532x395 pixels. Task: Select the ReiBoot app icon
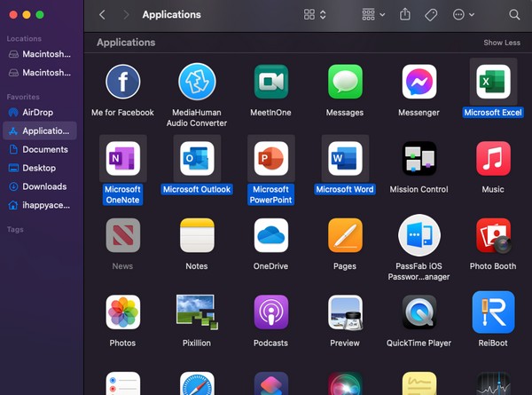pos(493,312)
